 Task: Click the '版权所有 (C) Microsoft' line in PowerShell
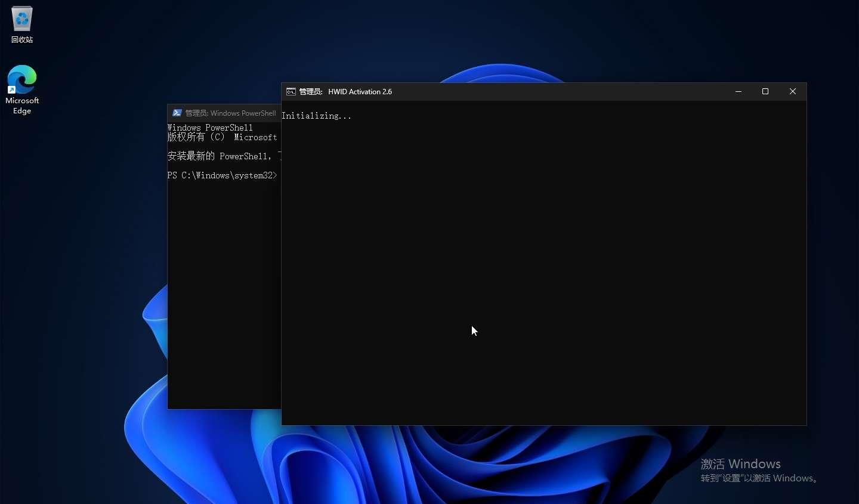223,137
